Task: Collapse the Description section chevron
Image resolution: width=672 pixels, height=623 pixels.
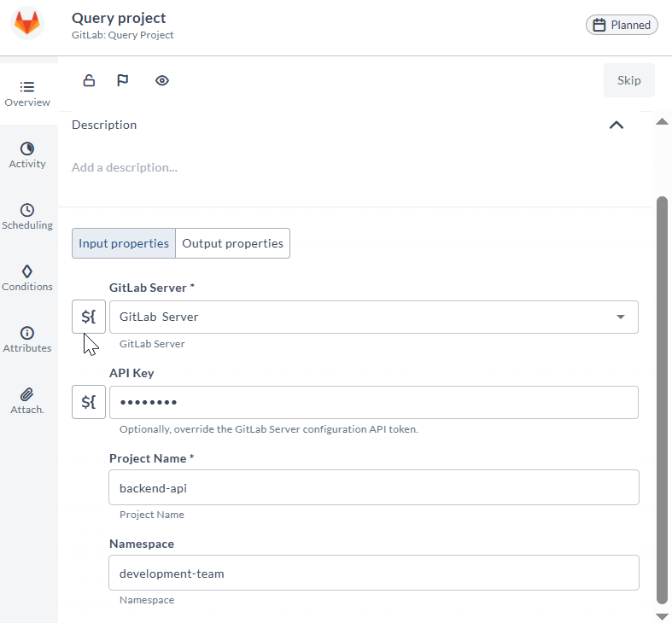Action: 616,125
